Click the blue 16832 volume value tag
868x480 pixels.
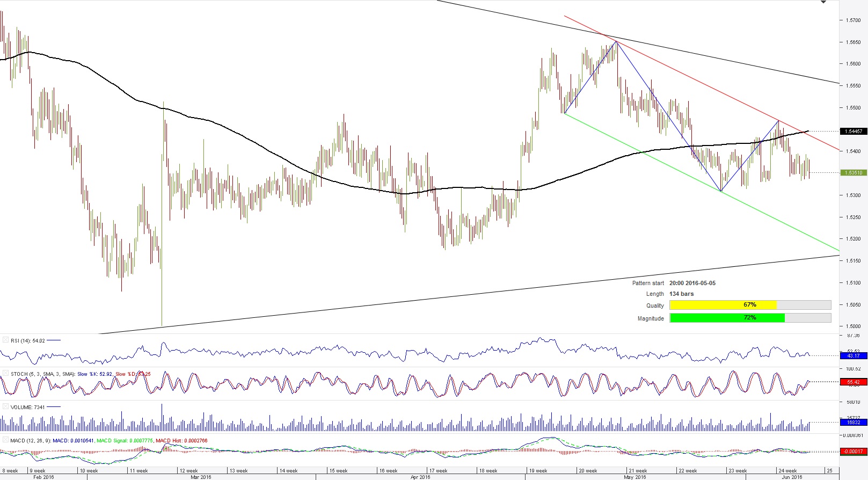coord(854,422)
